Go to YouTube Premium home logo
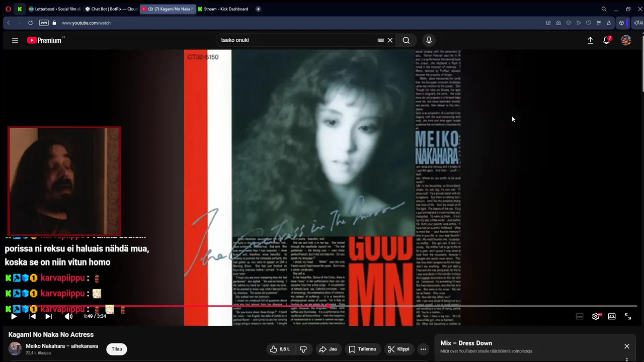 pyautogui.click(x=44, y=40)
